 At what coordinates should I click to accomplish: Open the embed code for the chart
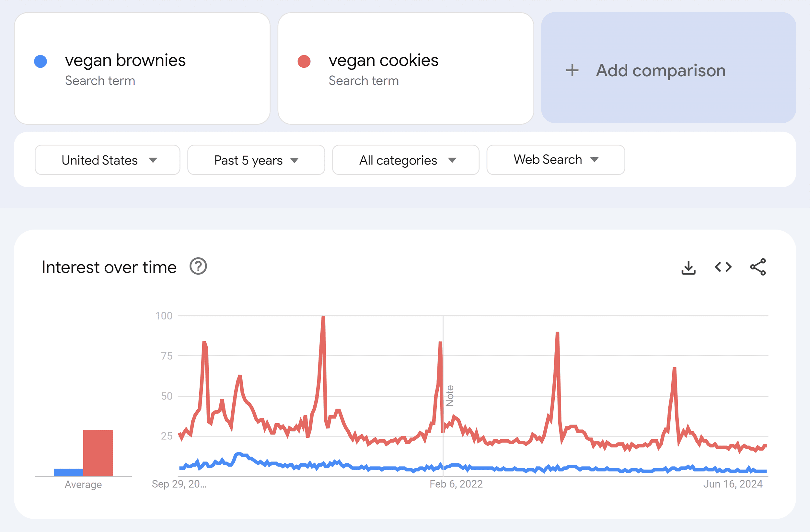723,267
